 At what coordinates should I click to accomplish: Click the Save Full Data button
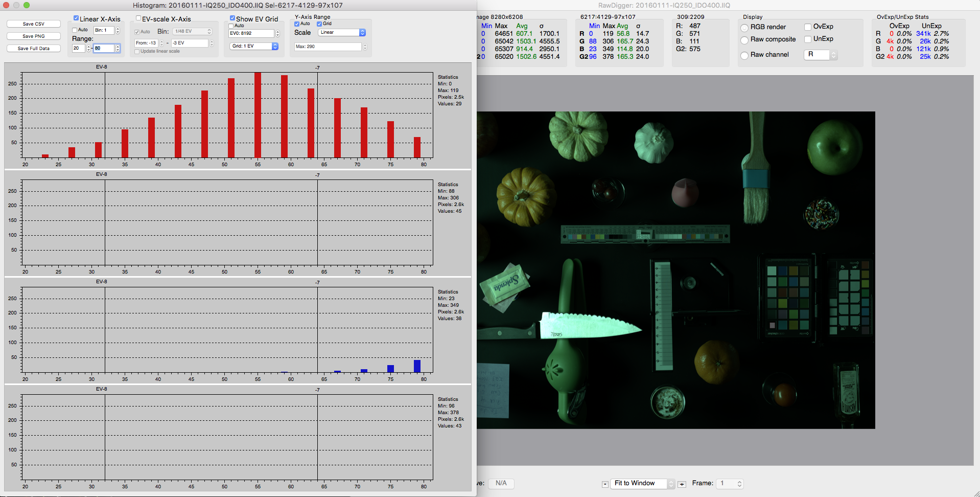point(34,49)
